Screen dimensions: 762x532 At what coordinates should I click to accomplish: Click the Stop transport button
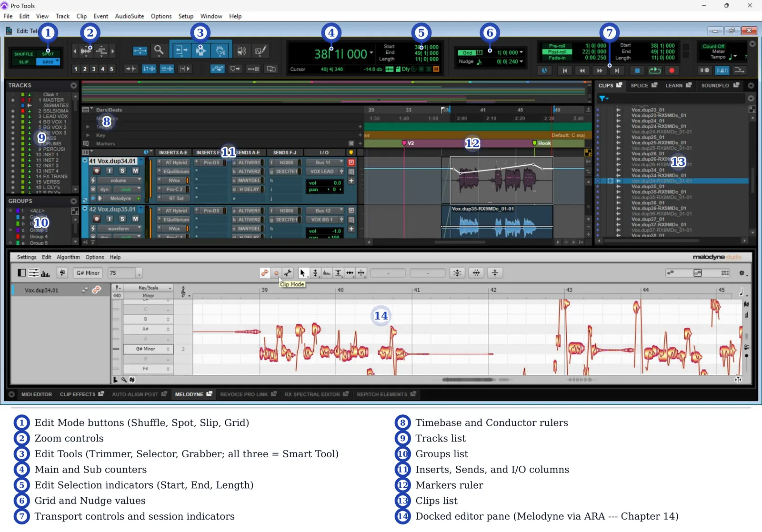coord(637,70)
